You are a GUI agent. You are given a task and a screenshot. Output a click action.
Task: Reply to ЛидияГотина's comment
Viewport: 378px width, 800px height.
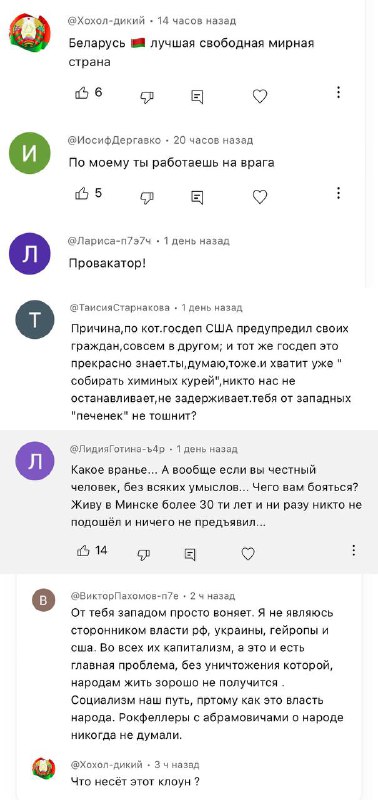(190, 554)
